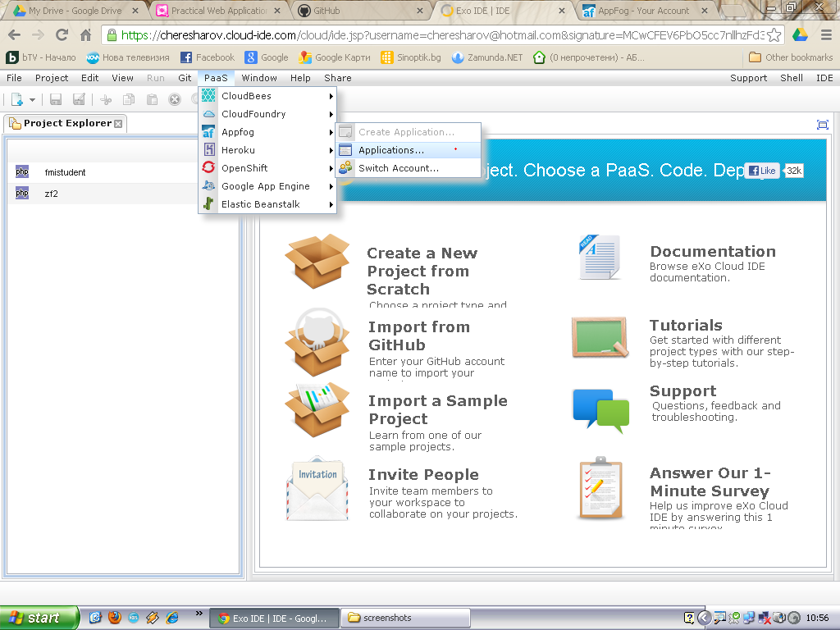The width and height of the screenshot is (840, 630).
Task: Open the Window menu
Action: [x=259, y=78]
